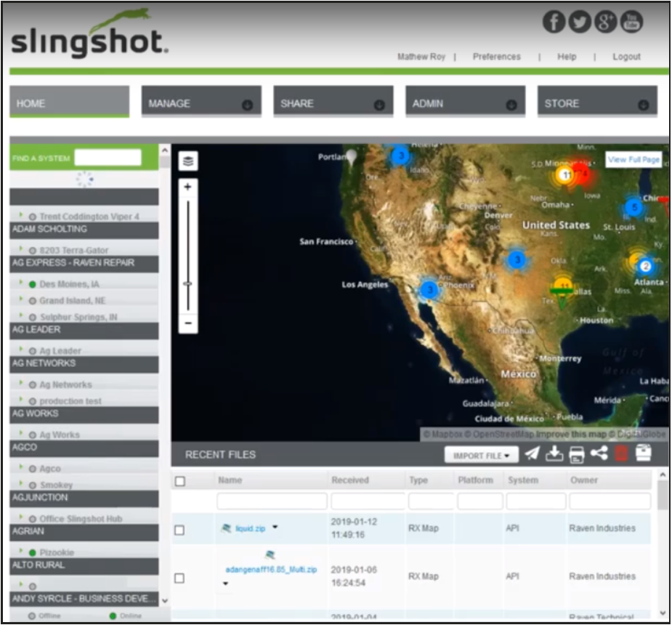Click the Name filter field

click(272, 501)
